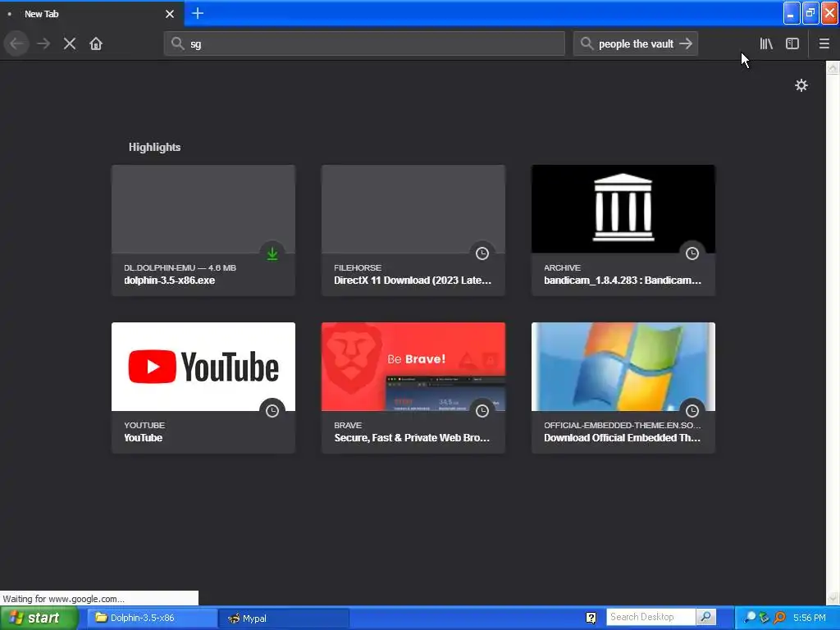
Task: Stop loading the page with the X button
Action: tap(70, 44)
